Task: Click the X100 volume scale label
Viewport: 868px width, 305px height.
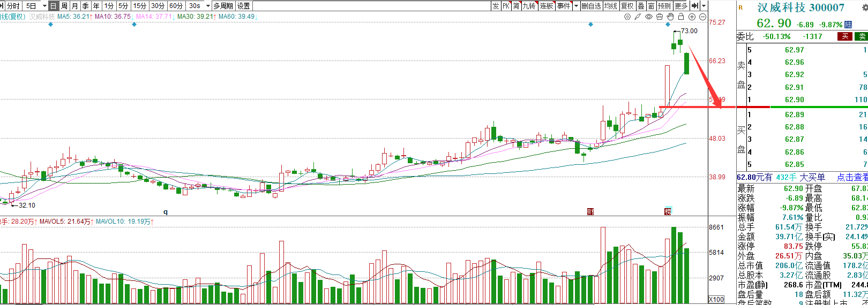Action: 716,300
